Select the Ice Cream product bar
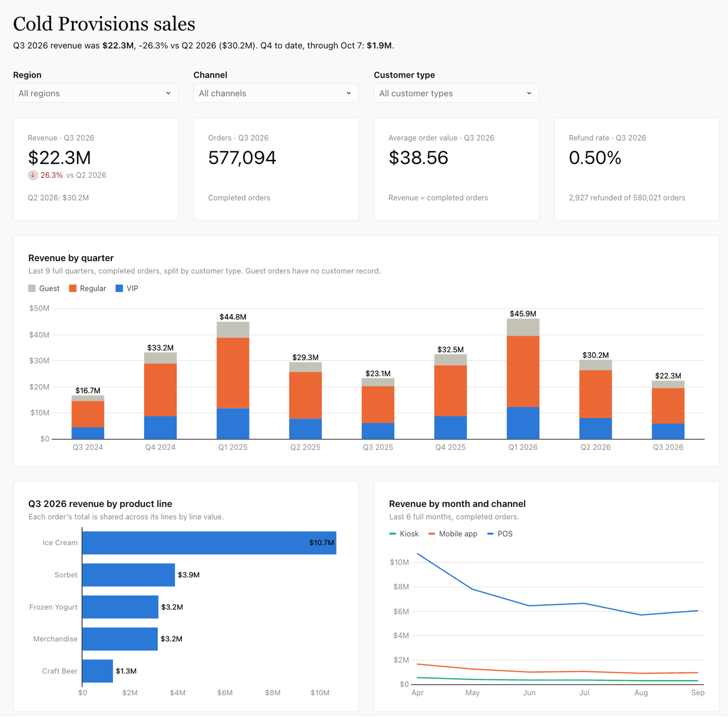Viewport: 728px width, 719px height. (x=209, y=543)
